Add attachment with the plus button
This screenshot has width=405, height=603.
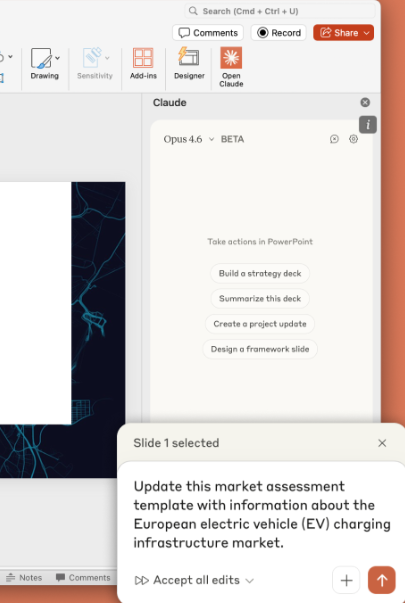[x=346, y=580]
